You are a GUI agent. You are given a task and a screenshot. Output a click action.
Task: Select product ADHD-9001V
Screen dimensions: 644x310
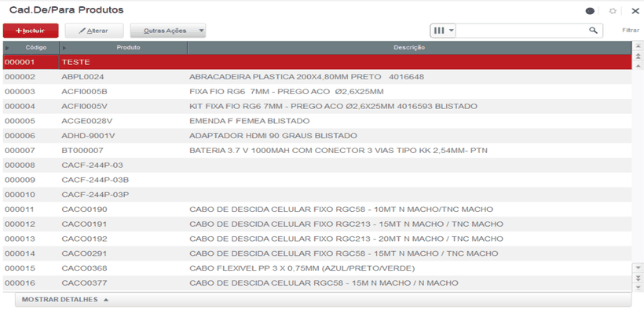click(88, 136)
